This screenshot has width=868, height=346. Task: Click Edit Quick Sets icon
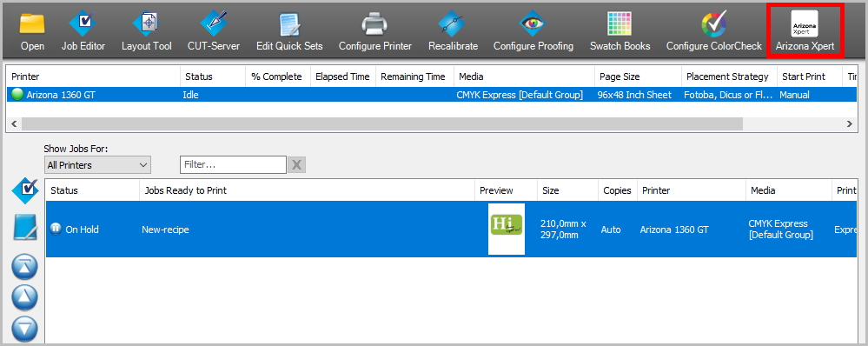point(289,31)
